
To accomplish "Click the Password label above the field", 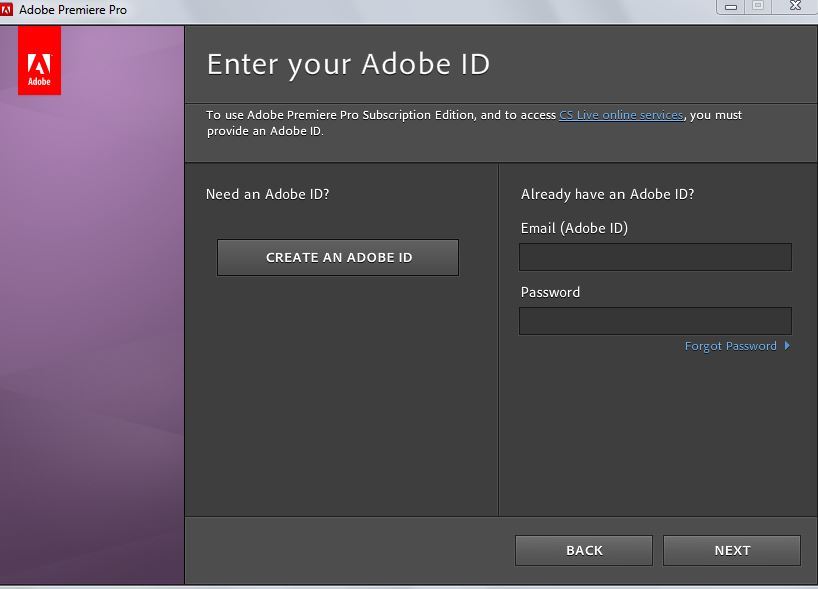I will (550, 292).
